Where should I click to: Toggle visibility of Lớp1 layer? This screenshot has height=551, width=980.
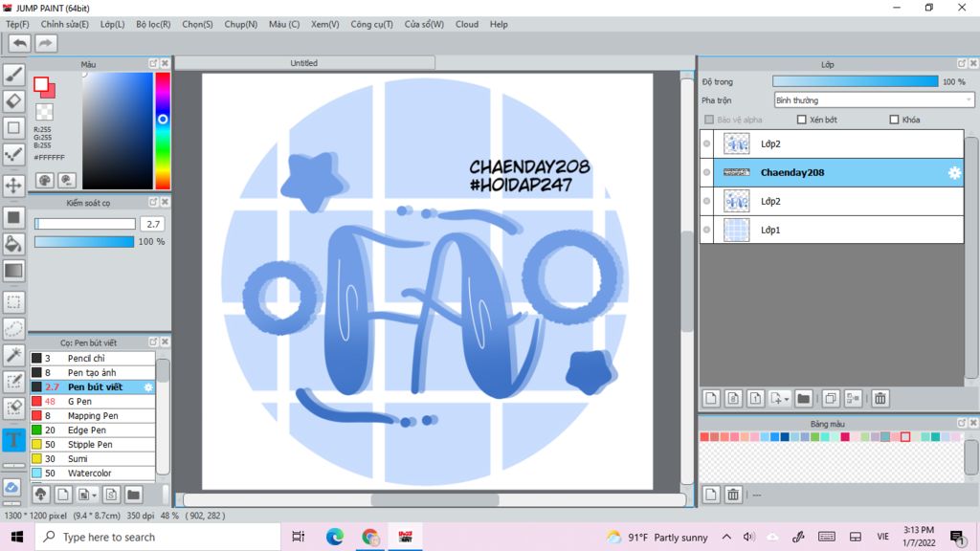[707, 230]
